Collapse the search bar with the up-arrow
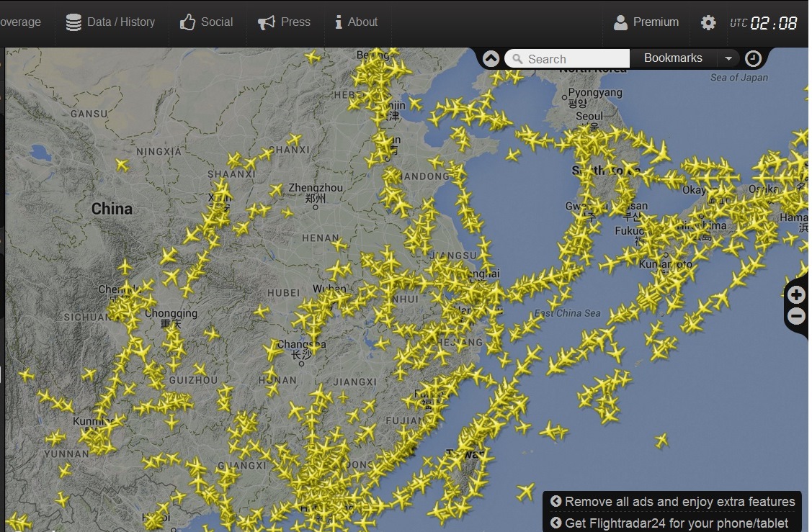Screen dimensions: 812x532 click(x=491, y=58)
